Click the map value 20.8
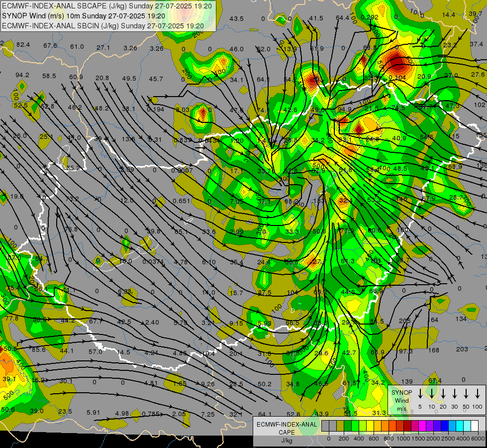487x448 pixels. click(x=102, y=78)
